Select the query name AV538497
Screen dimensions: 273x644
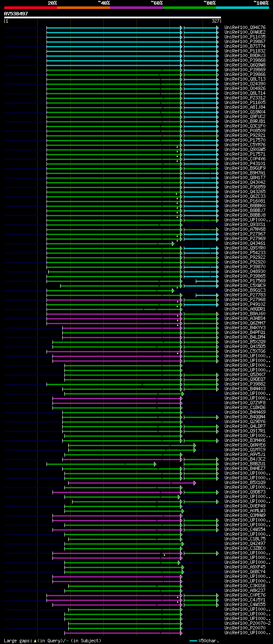(16, 14)
